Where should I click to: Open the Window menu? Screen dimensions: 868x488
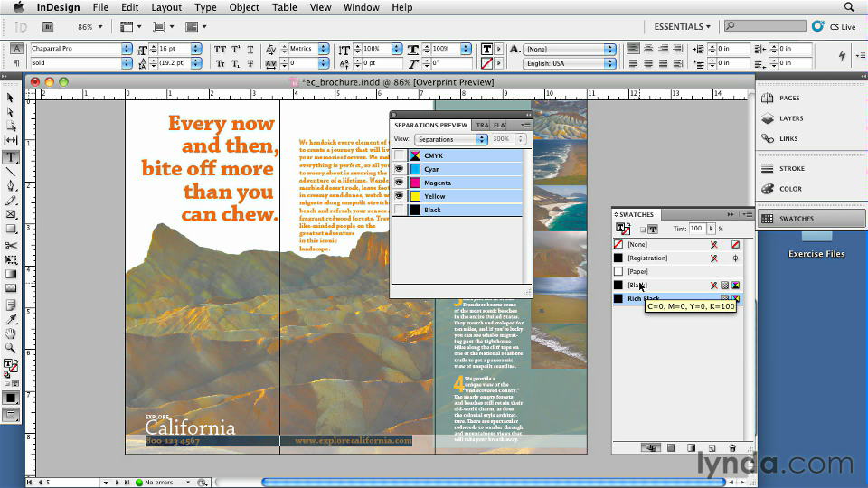(x=361, y=7)
